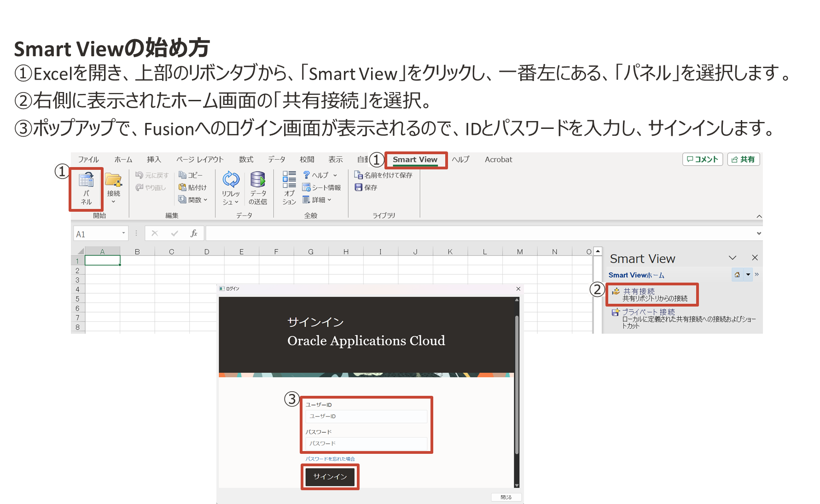Image resolution: width=820 pixels, height=504 pixels.
Task: Select cell A1 in the worksheet
Action: point(102,261)
